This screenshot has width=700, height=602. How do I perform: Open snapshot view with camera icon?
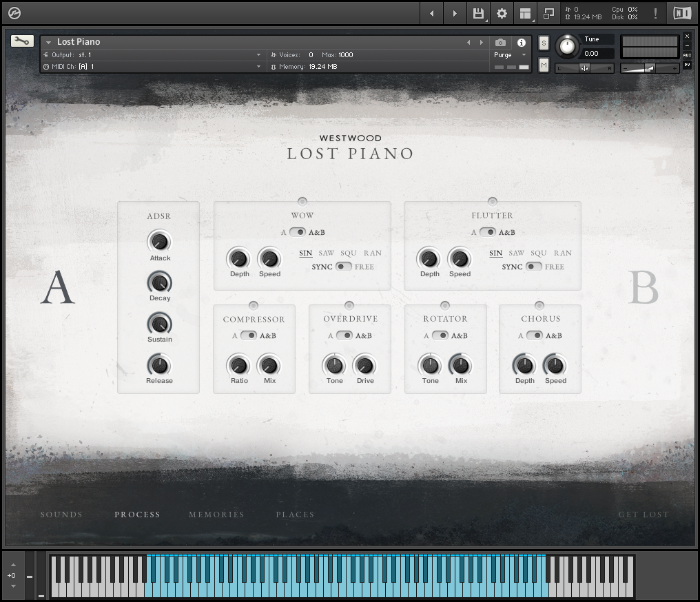(x=500, y=43)
